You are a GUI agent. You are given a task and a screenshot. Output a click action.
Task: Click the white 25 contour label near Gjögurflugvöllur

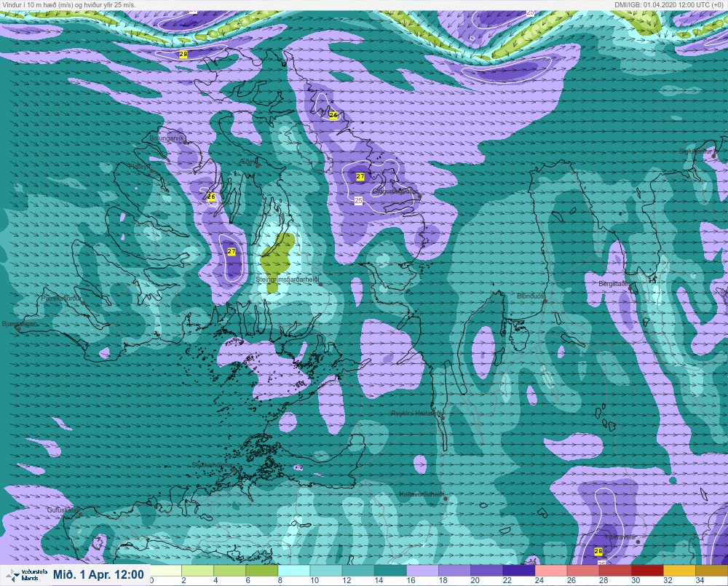(x=358, y=201)
